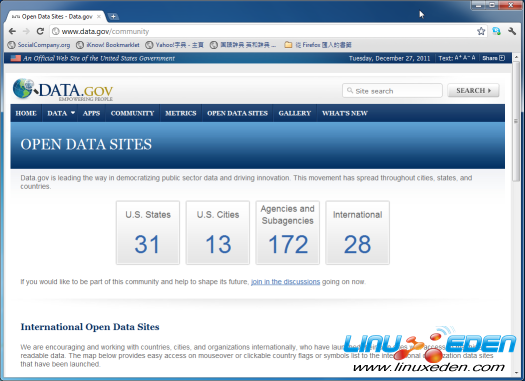
Task: Increase text size with A+ control
Action: 458,58
